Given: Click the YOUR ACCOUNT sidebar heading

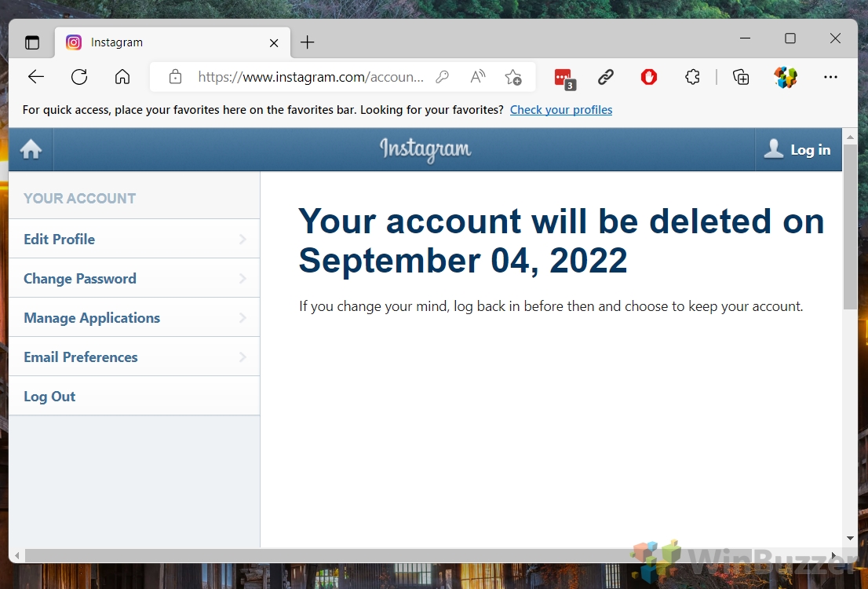Looking at the screenshot, I should click(80, 199).
